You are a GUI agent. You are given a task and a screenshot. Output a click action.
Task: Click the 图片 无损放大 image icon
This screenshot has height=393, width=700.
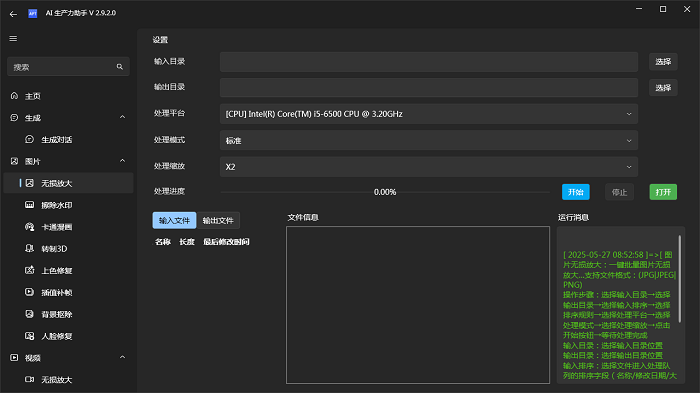point(29,183)
